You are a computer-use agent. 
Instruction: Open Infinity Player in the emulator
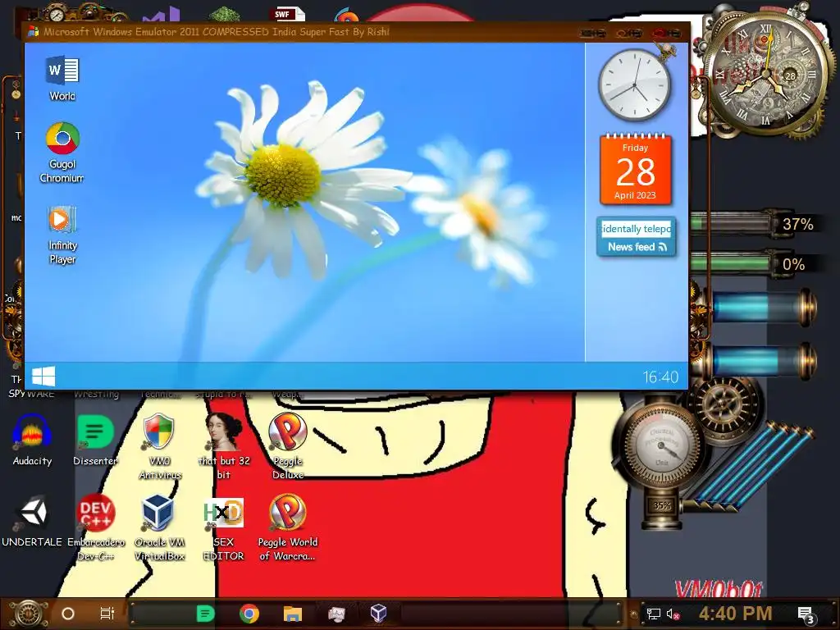62,235
